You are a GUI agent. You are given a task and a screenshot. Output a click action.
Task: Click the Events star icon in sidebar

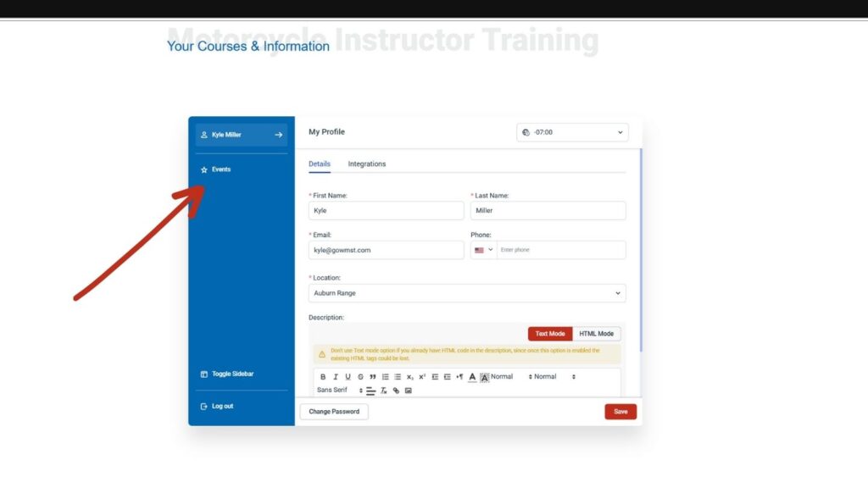pos(203,169)
